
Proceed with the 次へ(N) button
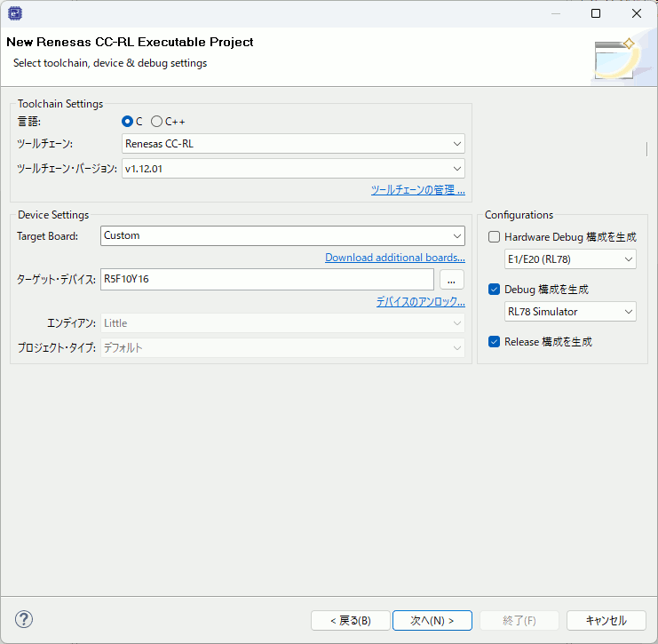pyautogui.click(x=432, y=621)
